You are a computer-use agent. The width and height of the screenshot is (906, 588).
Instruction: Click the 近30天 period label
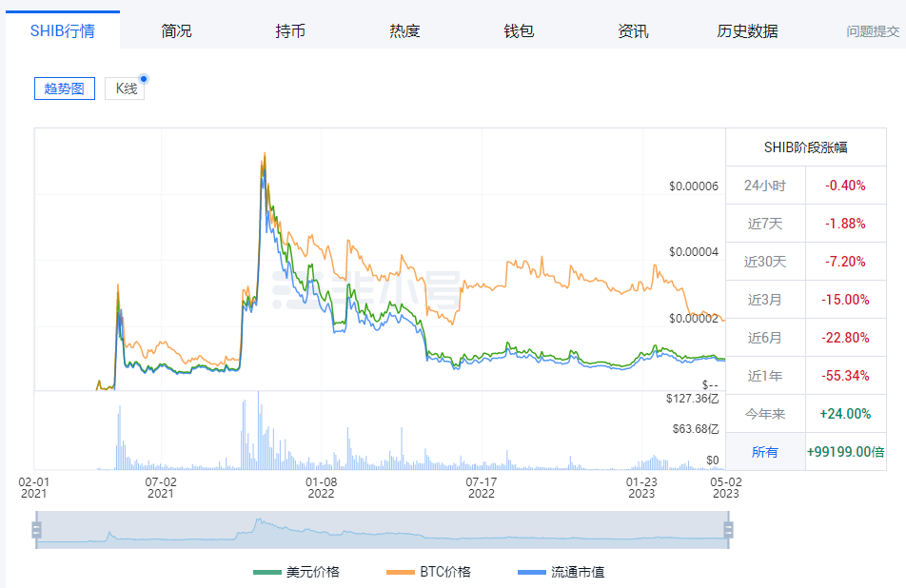765,262
